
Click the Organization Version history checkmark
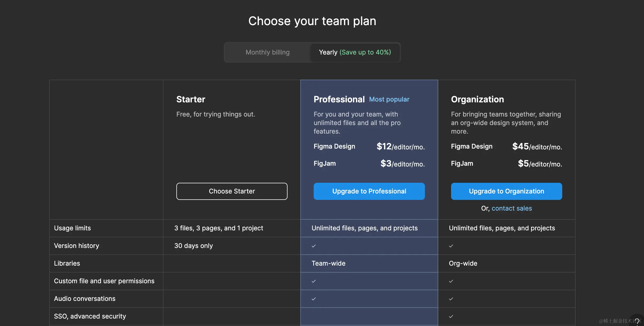(x=451, y=246)
